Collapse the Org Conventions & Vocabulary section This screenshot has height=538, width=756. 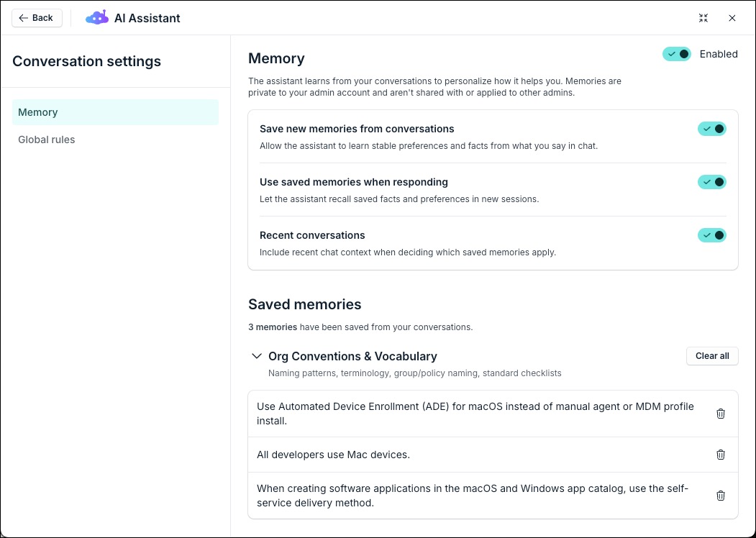(257, 356)
